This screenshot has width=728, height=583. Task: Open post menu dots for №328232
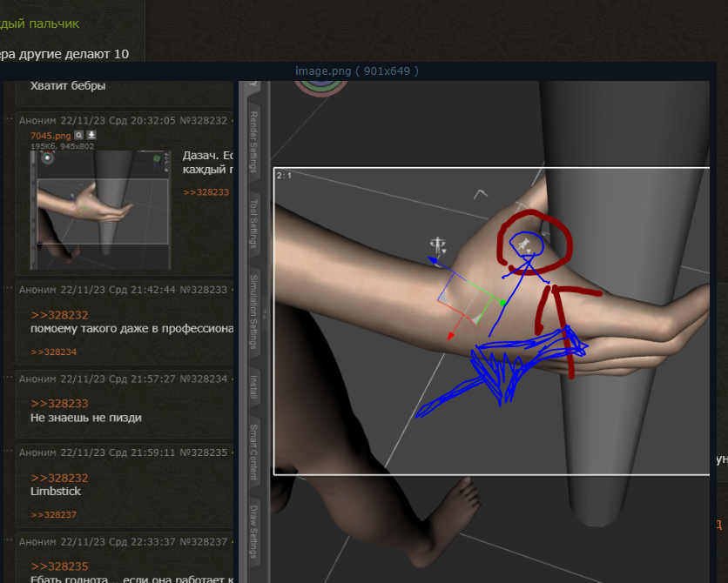tap(8, 119)
